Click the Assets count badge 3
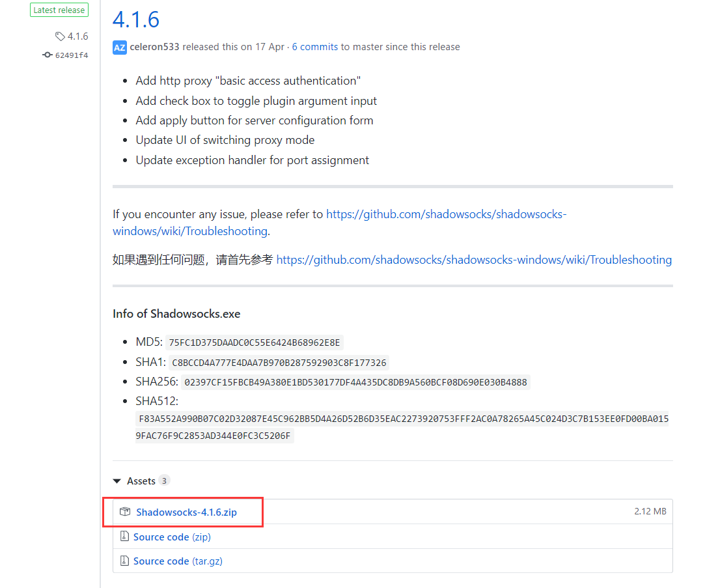This screenshot has width=705, height=588. (164, 481)
